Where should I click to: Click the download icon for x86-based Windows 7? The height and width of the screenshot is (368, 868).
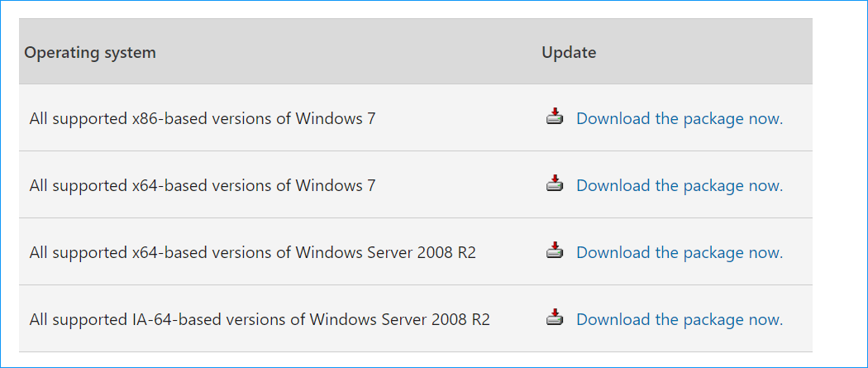(555, 117)
